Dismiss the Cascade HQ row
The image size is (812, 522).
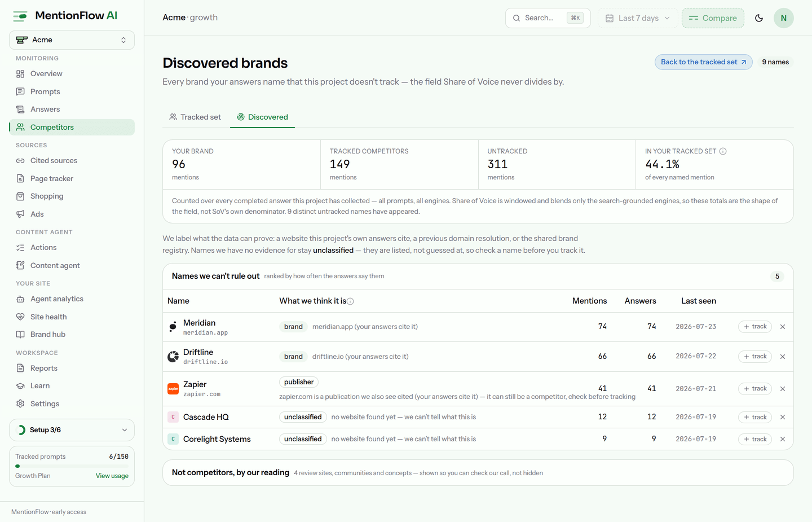click(783, 417)
